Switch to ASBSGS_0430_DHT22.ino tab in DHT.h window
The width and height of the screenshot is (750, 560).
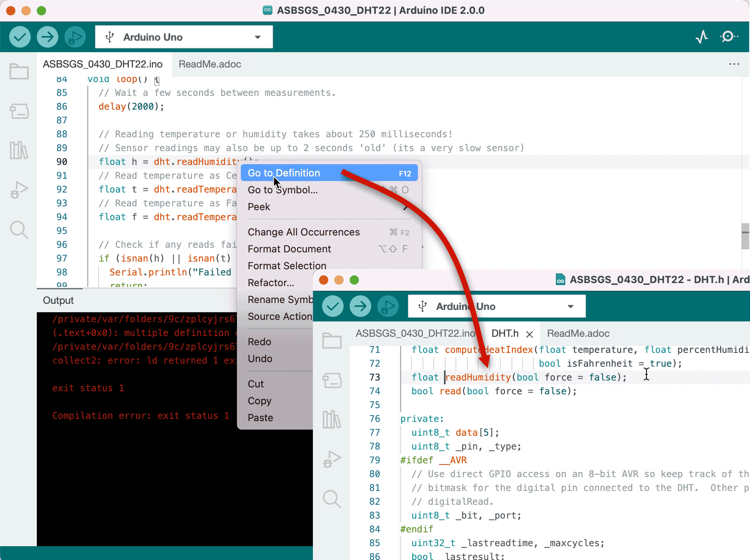pos(415,333)
